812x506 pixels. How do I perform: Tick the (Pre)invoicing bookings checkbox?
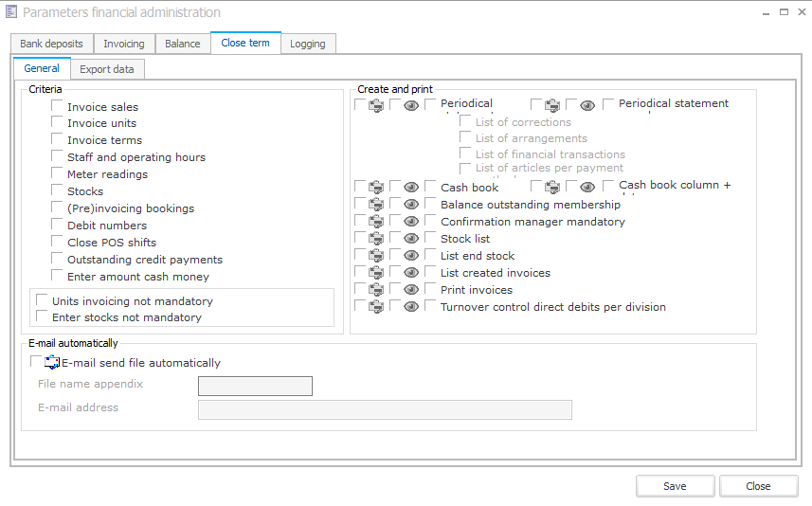(x=57, y=208)
